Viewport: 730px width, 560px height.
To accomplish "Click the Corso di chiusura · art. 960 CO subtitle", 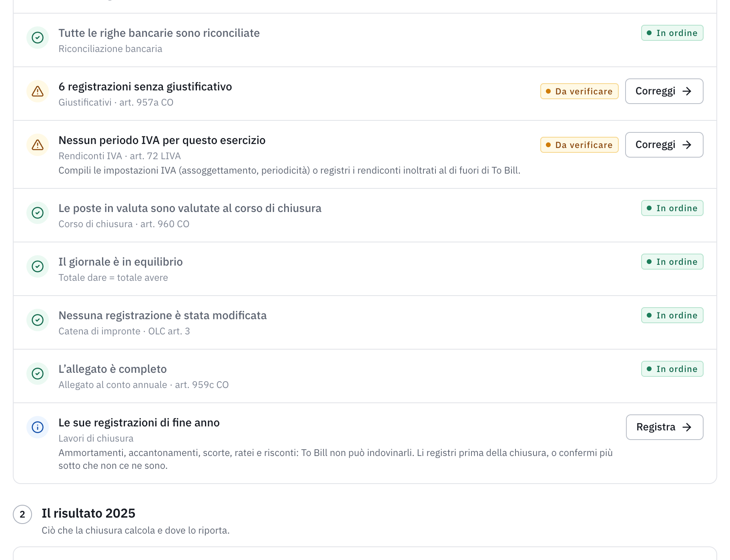I will click(x=124, y=224).
